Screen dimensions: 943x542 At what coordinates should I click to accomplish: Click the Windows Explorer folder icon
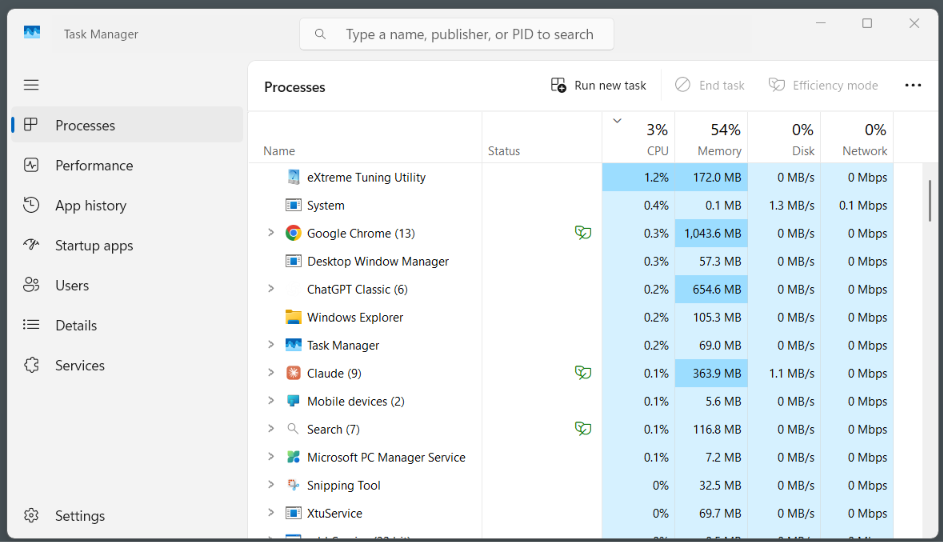(293, 317)
